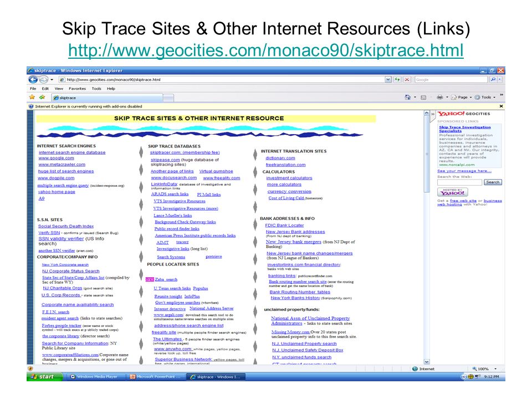Open the zoom level dropdown arrow
The image size is (532, 399).
[x=495, y=369]
